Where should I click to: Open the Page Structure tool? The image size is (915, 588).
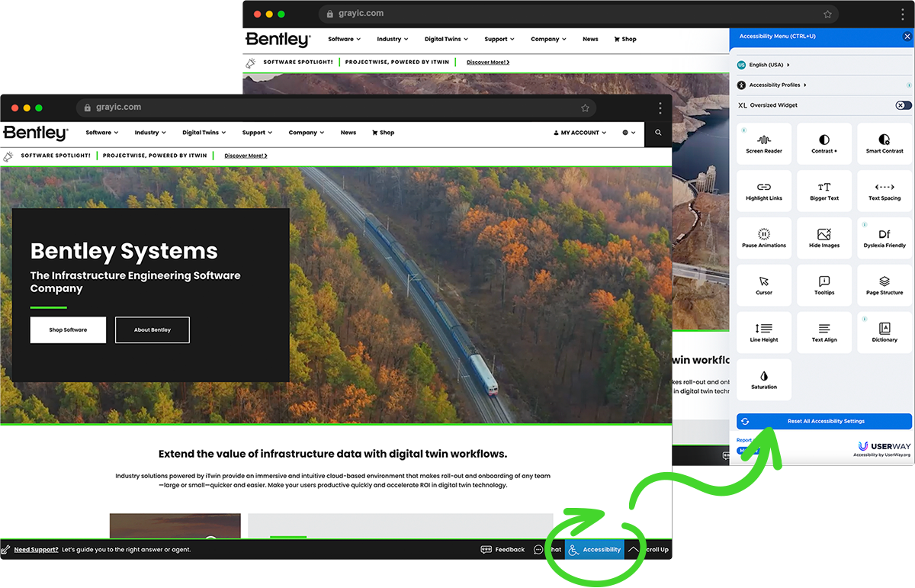(884, 285)
